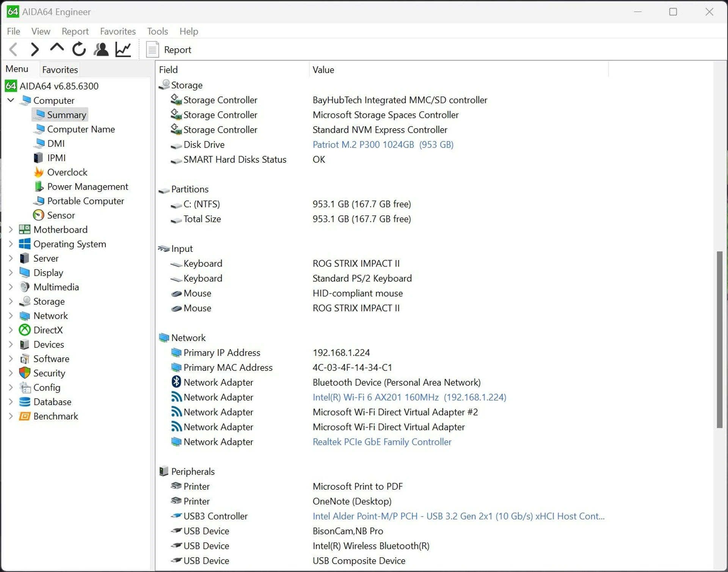Screen dimensions: 728x572
Task: Open the Intel Alder Point USB 3.2 link
Action: pos(458,516)
